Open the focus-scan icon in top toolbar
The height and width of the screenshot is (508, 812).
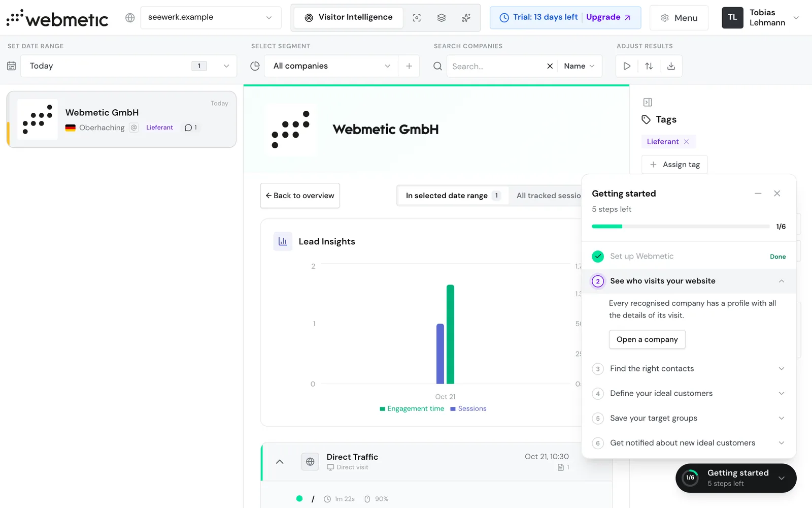tap(417, 18)
